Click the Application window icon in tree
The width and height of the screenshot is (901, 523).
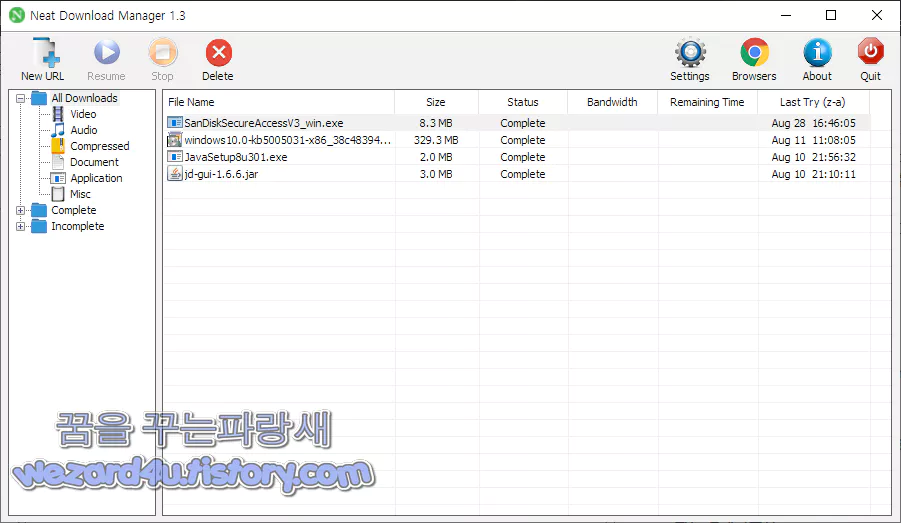(58, 178)
